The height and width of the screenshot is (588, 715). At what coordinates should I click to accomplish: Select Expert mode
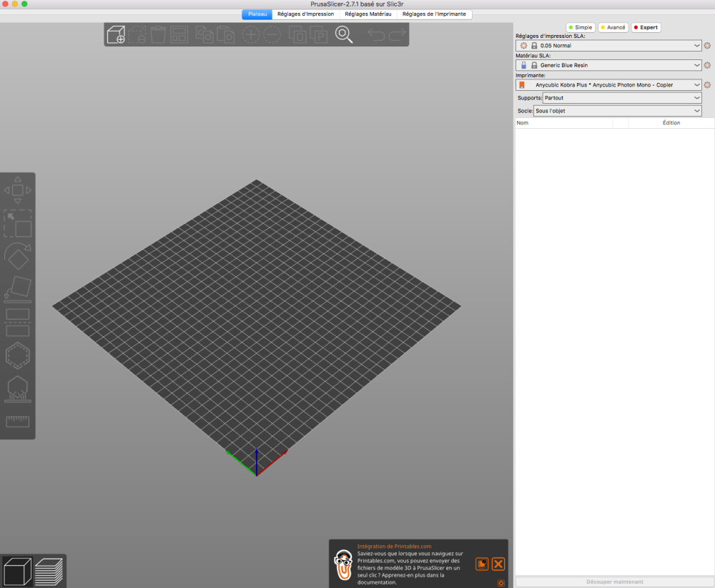646,27
